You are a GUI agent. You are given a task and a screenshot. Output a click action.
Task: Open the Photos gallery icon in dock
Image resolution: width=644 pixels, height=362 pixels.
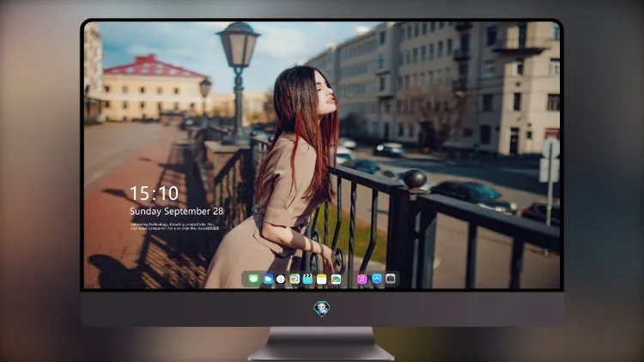coord(336,279)
